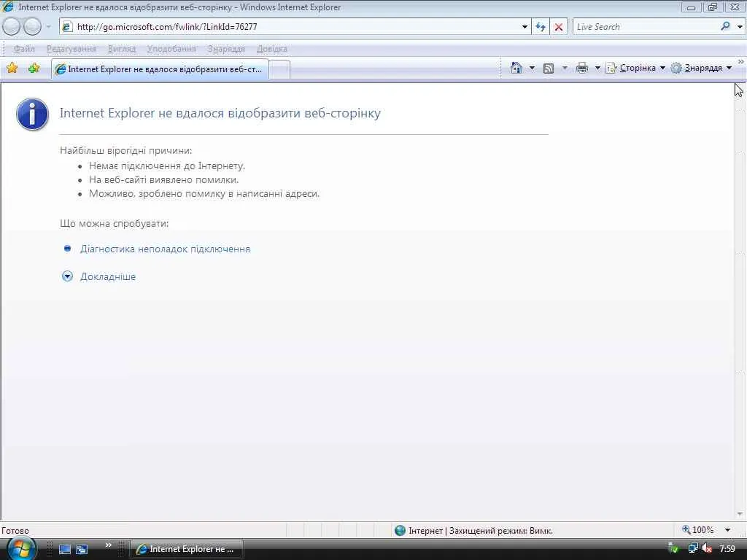
Task: Expand the address bar history dropdown
Action: tap(525, 27)
